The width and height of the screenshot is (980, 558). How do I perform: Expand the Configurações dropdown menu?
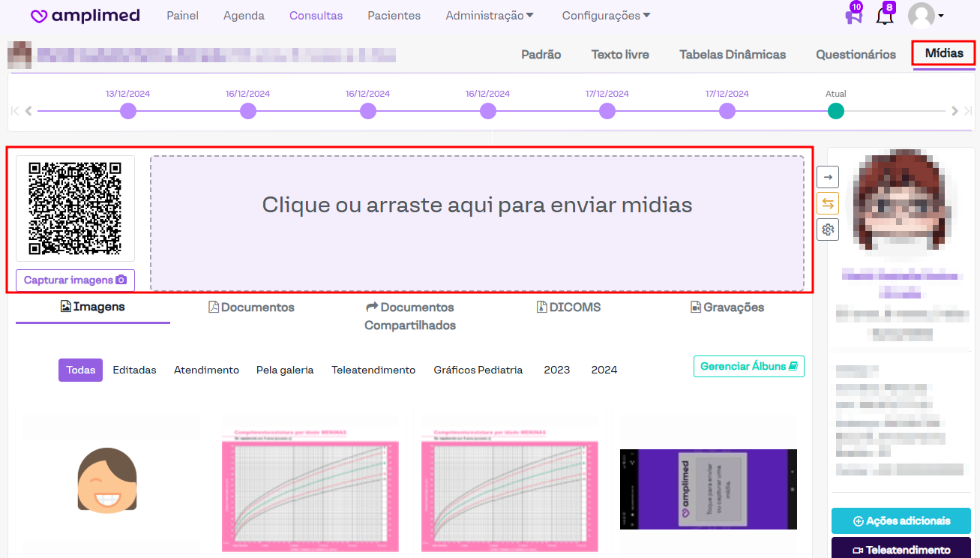[x=606, y=16]
